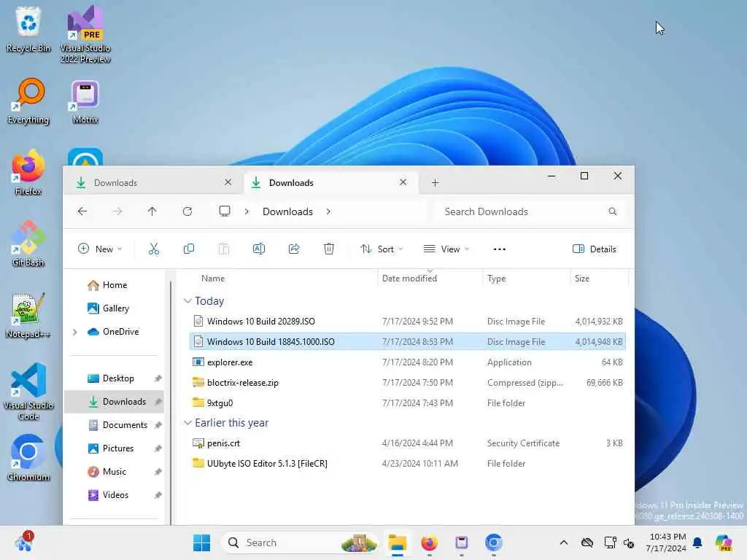
Task: Select the Visual Studio Code desktop shortcut
Action: click(x=28, y=392)
